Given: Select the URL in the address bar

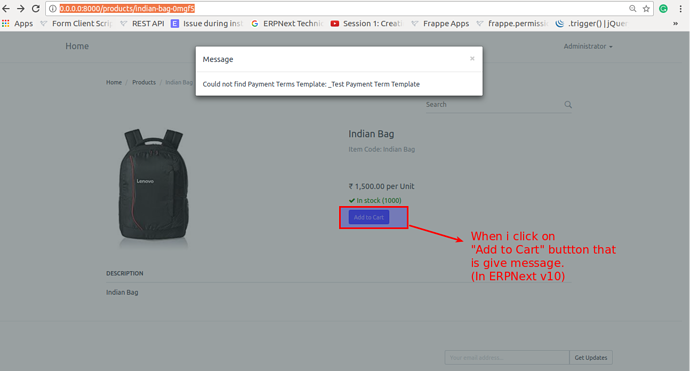Looking at the screenshot, I should click(127, 8).
